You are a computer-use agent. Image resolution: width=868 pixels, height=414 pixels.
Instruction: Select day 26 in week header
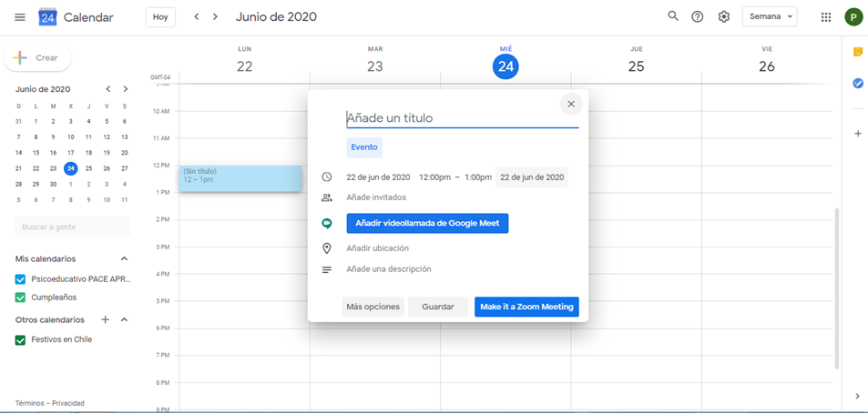pyautogui.click(x=767, y=67)
